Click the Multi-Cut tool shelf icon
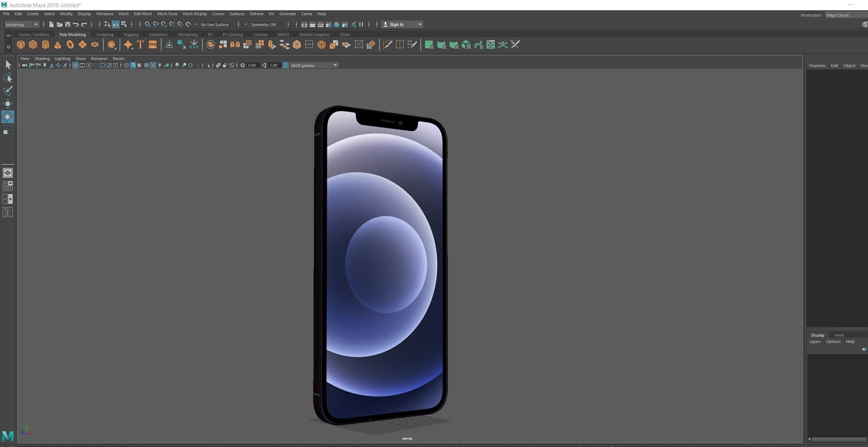 [388, 45]
